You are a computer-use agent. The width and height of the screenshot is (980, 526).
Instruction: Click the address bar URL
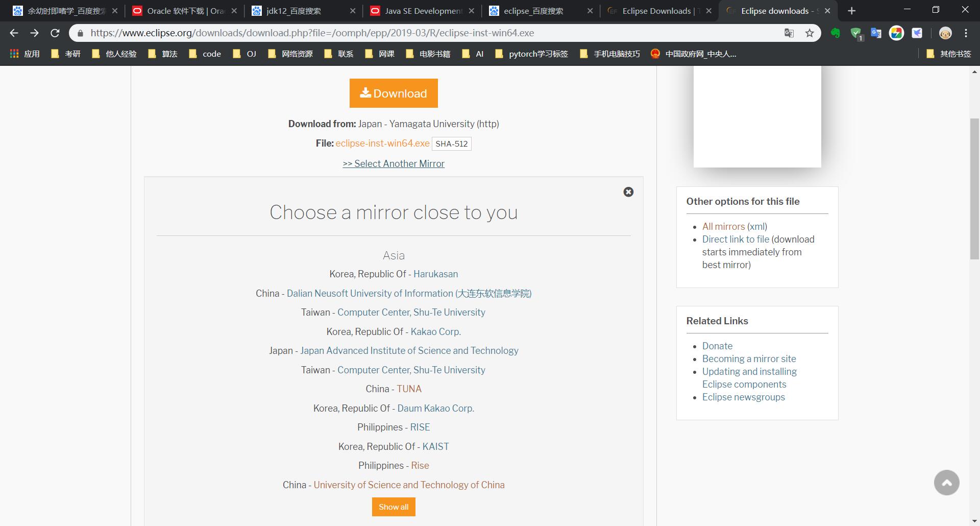[312, 33]
